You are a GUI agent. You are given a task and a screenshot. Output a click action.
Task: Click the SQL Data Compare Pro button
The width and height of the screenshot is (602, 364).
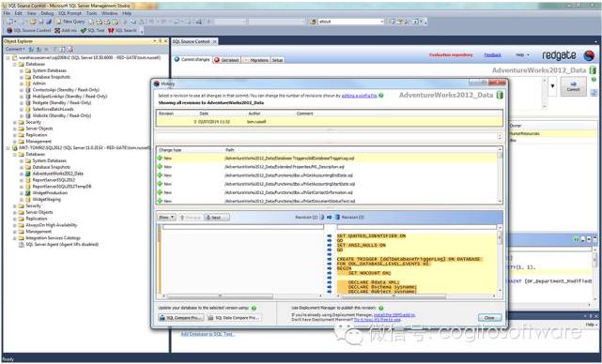(234, 318)
